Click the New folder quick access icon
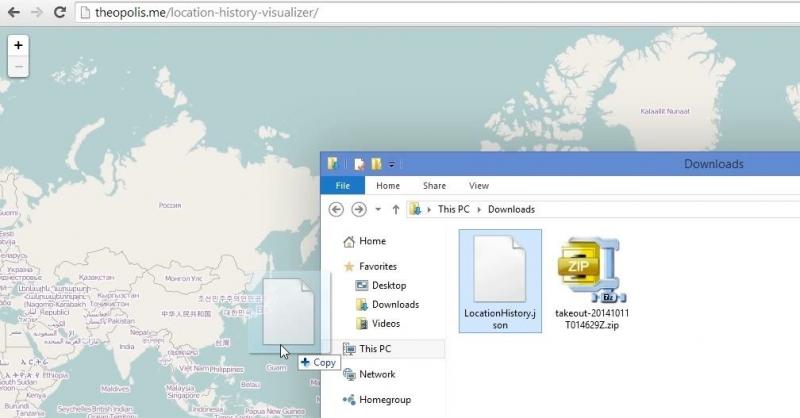Screen dimensions: 800x418 (x=377, y=164)
